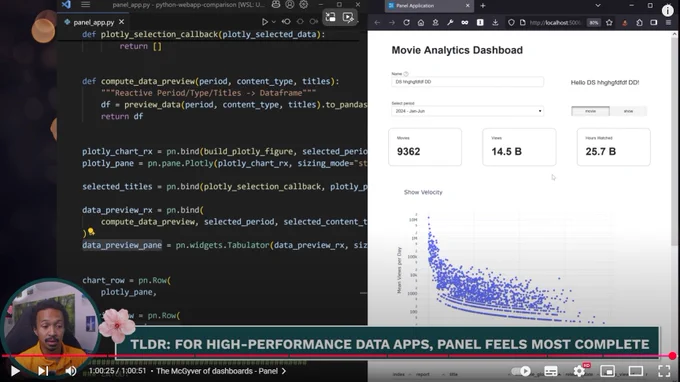Viewport: 680px width, 382px height.
Task: Click the VS Code logo icon
Action: (66, 4)
